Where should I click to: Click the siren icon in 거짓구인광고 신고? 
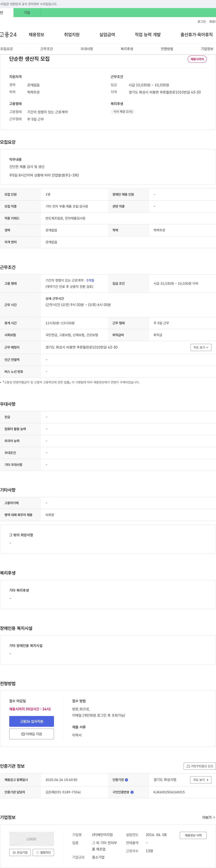[x=188, y=766]
